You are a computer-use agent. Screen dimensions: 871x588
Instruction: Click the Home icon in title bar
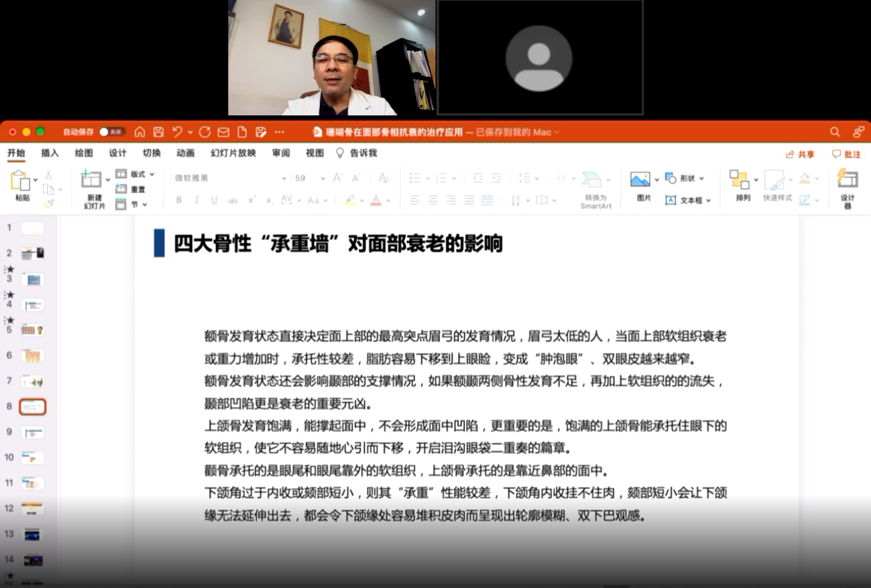(140, 132)
